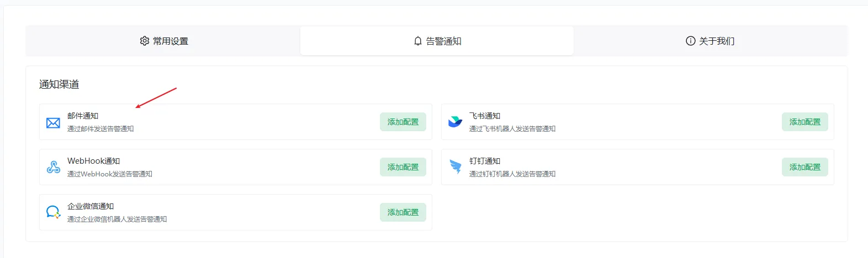Viewport: 868px width, 258px height.
Task: Add configuration for WebHook通知
Action: 403,167
